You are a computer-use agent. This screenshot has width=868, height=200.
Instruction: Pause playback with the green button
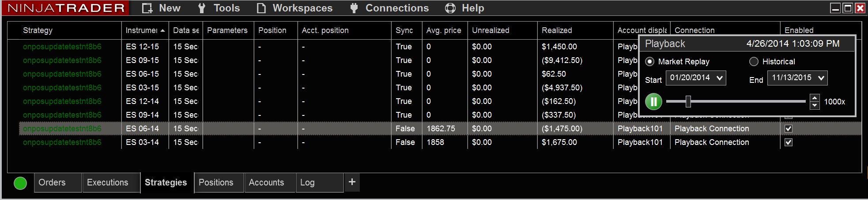click(x=653, y=102)
